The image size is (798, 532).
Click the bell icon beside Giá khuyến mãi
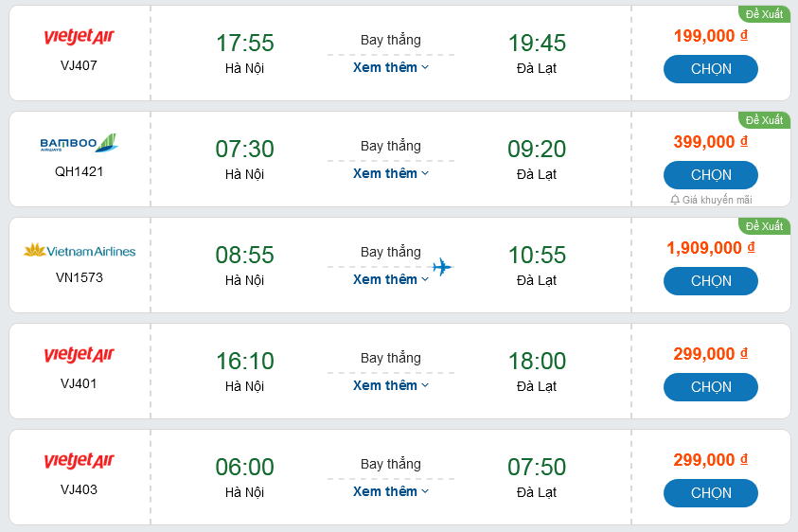675,200
